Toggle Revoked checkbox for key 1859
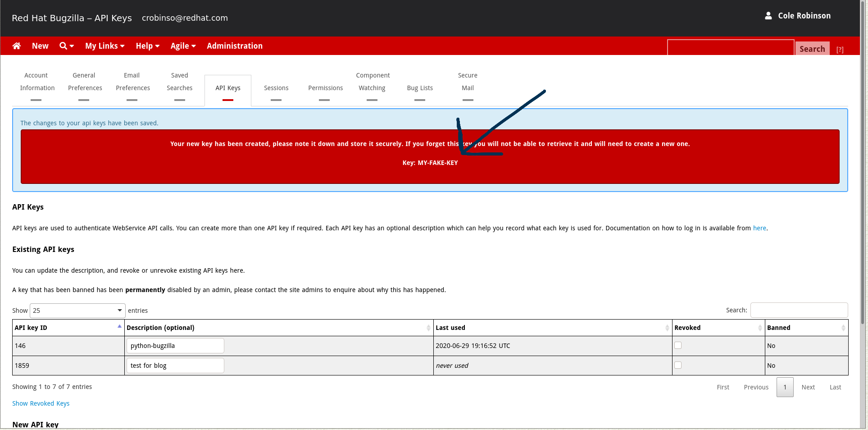Image resolution: width=868 pixels, height=430 pixels. tap(678, 365)
